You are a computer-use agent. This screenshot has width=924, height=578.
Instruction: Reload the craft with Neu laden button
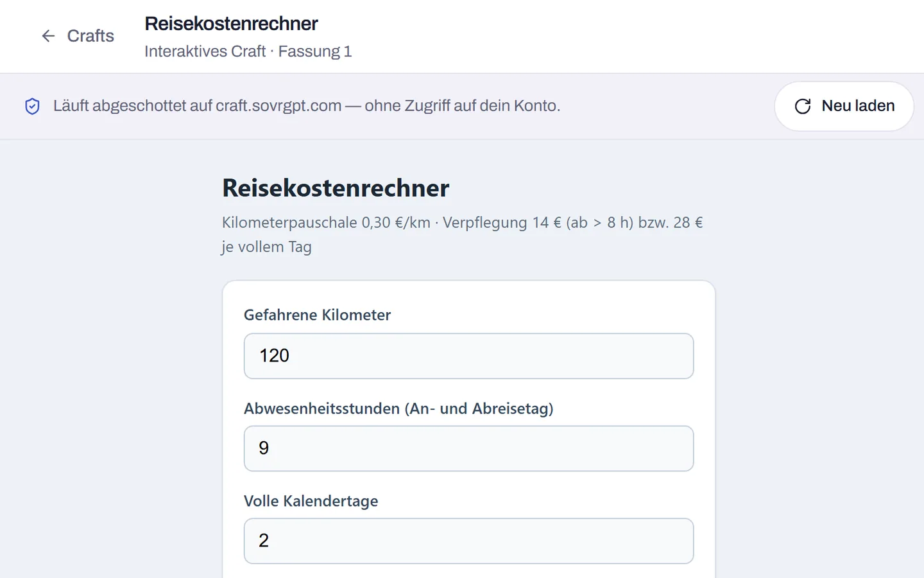point(844,106)
